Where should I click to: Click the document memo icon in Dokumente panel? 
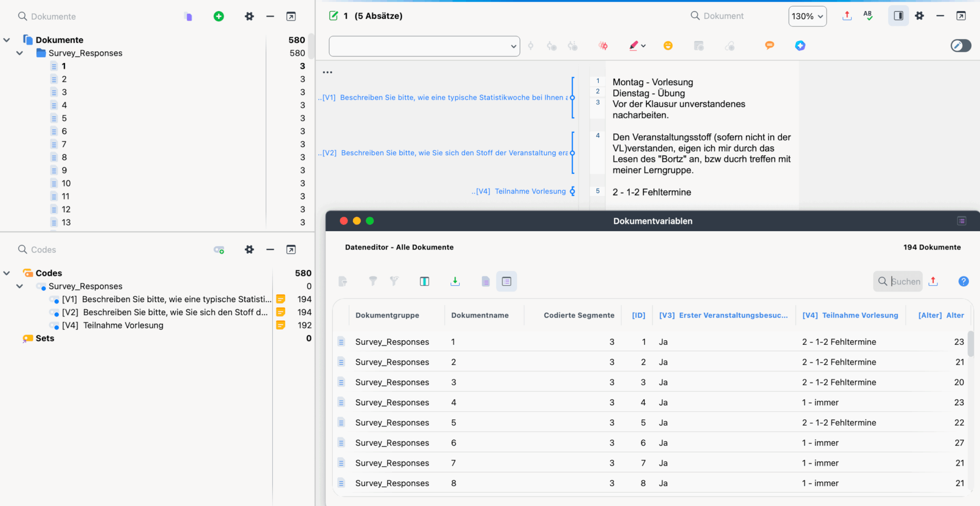188,16
